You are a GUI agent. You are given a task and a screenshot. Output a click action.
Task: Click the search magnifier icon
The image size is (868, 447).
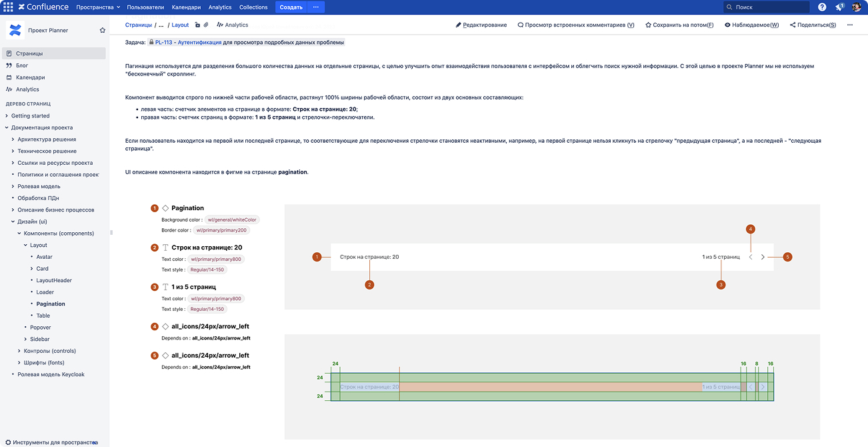click(730, 7)
